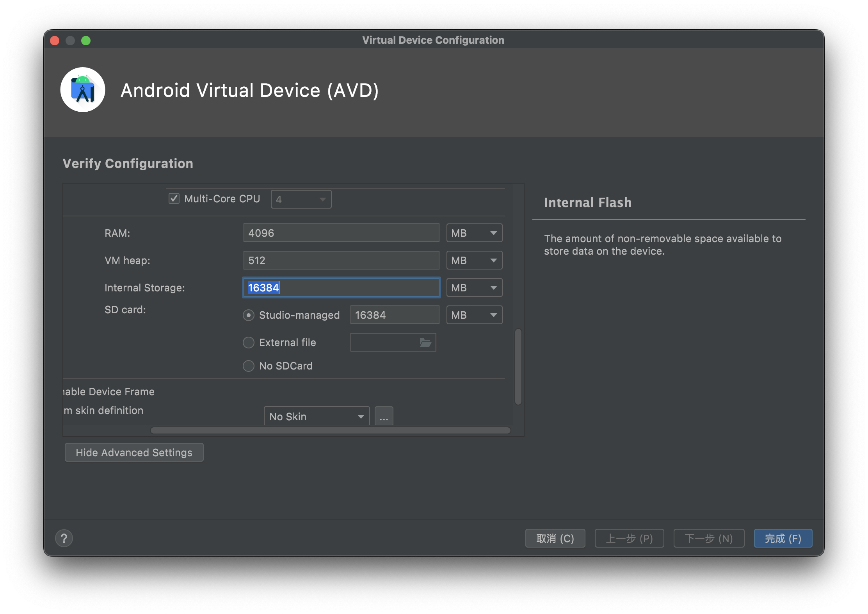Click the folder browse icon for External file
The height and width of the screenshot is (614, 868).
425,343
